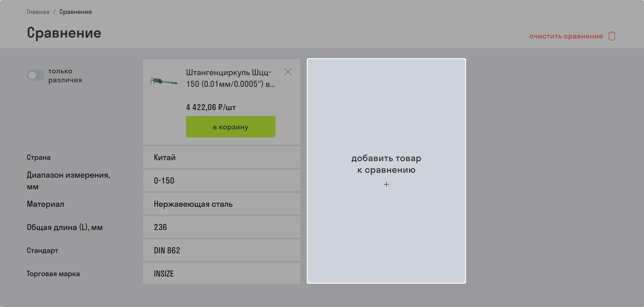Screen dimensions: 644x307
Task: Click the 'Общая длина (L), мм' label
Action: click(65, 227)
